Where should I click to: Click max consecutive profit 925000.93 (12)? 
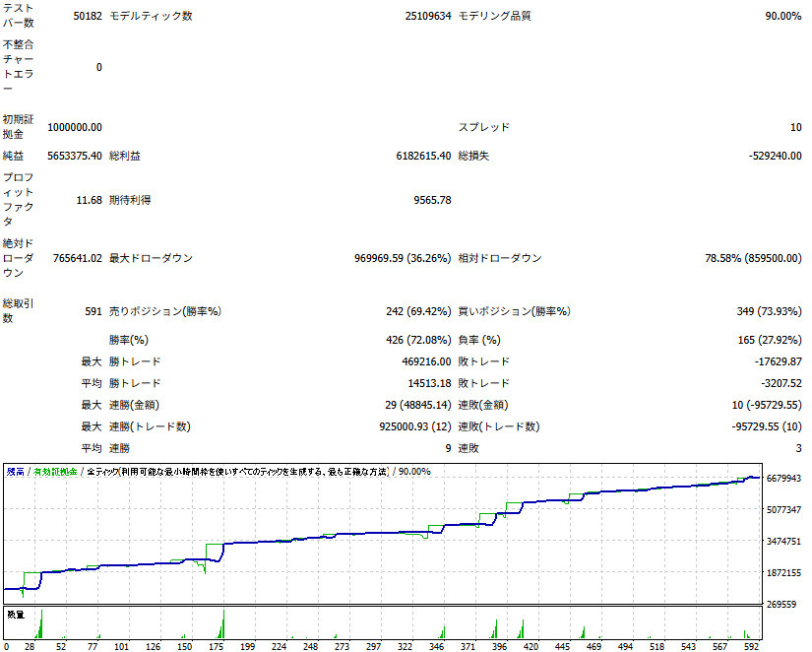click(x=415, y=427)
